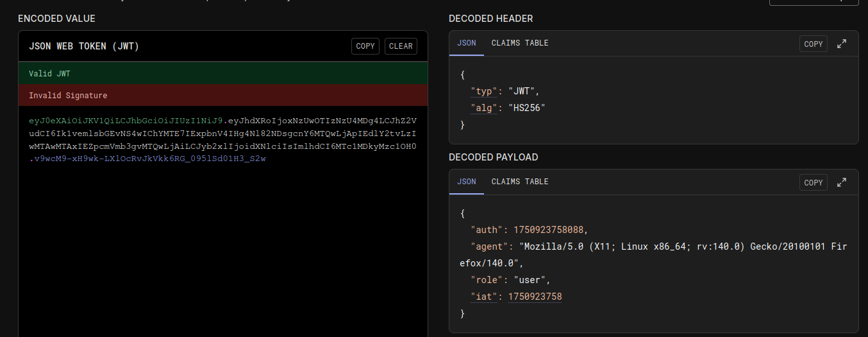Select the JSON tab under Decoded Payload

[x=466, y=182]
